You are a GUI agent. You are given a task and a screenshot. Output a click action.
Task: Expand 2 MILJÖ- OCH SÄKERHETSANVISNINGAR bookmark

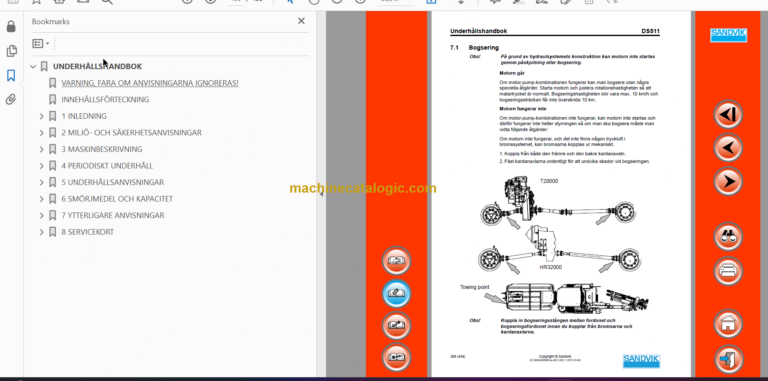click(x=42, y=133)
